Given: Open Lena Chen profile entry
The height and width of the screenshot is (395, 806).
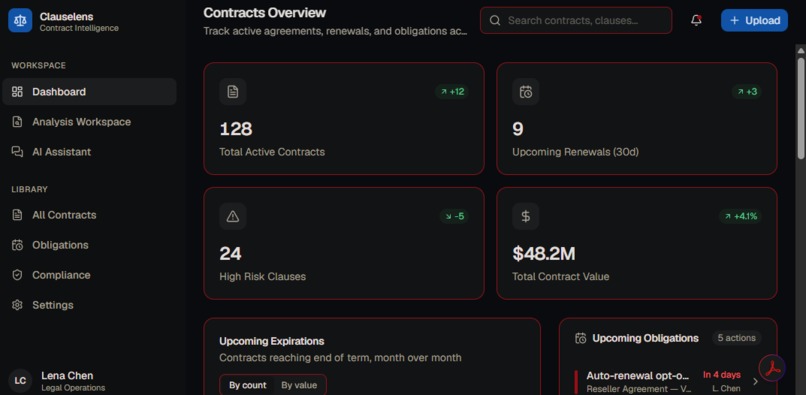Looking at the screenshot, I should click(x=89, y=381).
